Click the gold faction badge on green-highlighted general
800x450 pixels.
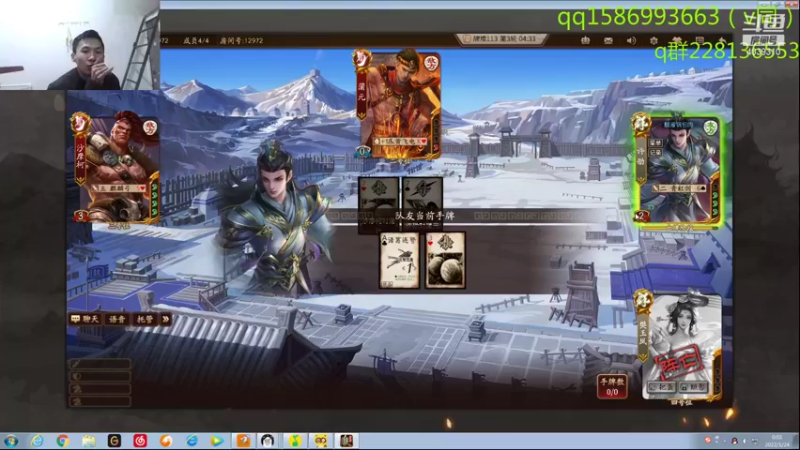(x=641, y=123)
